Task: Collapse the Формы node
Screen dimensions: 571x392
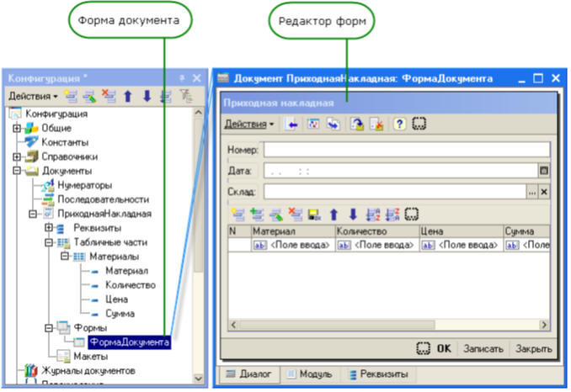Action: (49, 328)
